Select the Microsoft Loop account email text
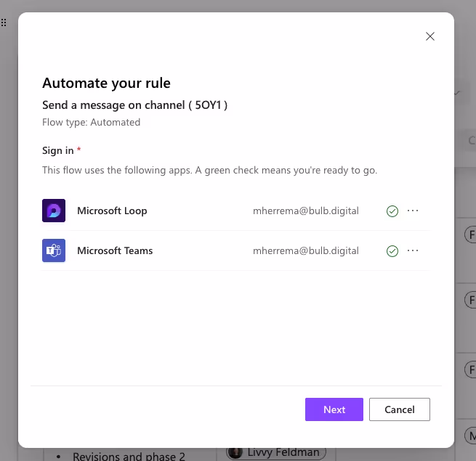This screenshot has width=476, height=461. click(306, 211)
